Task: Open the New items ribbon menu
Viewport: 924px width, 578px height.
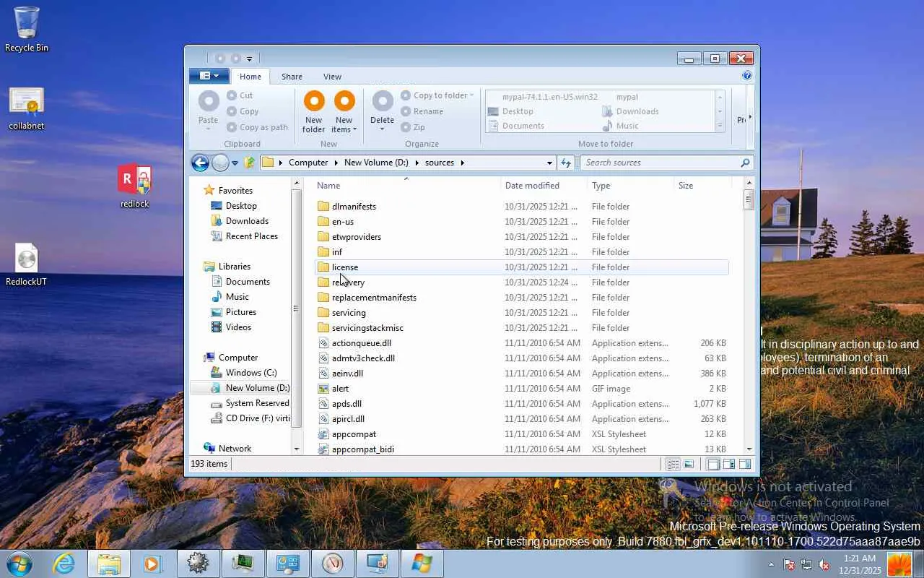Action: coord(344,112)
